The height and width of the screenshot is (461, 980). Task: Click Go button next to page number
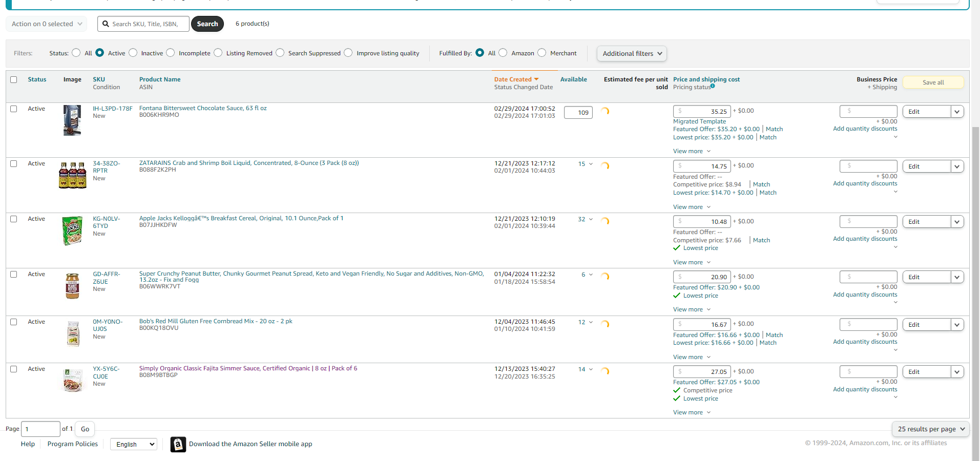point(85,429)
